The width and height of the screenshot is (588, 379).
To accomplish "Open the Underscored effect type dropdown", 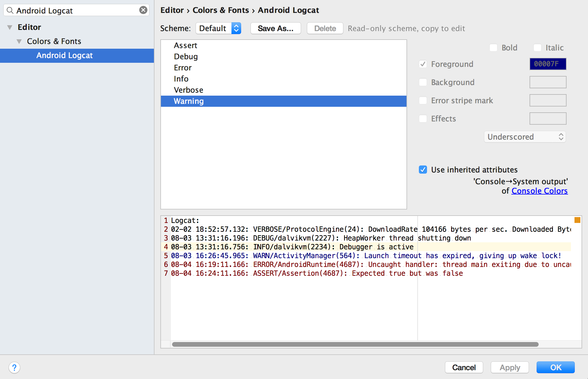I will [525, 137].
